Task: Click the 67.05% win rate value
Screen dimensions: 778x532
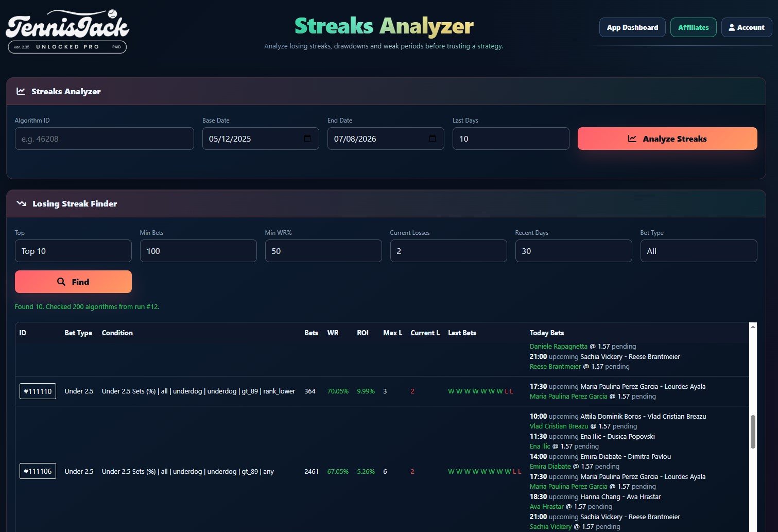Action: 338,471
